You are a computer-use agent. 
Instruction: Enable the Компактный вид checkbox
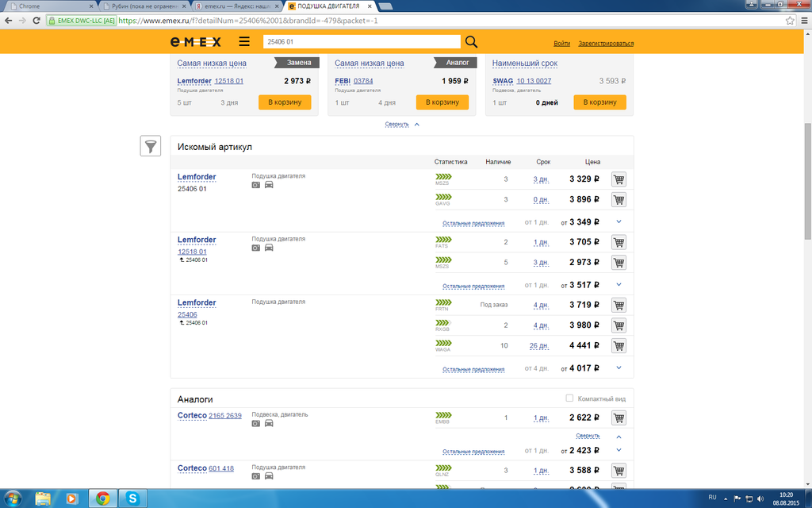click(569, 398)
